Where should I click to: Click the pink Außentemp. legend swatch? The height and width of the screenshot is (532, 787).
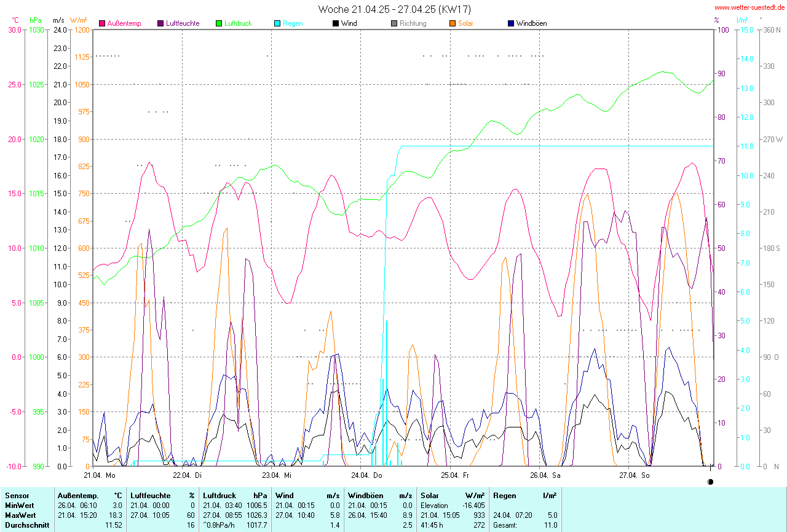(x=102, y=23)
